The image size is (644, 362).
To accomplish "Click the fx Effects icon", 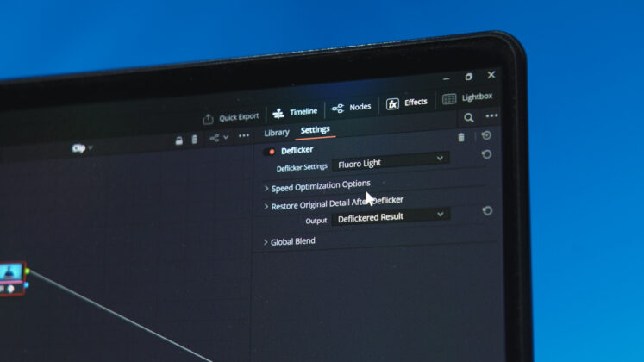I will click(x=392, y=103).
